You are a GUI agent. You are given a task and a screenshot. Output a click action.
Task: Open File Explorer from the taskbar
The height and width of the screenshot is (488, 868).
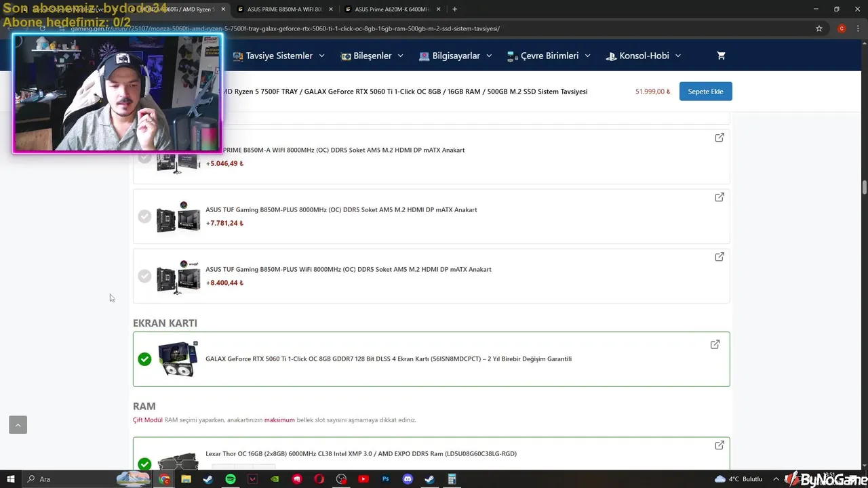(186, 479)
